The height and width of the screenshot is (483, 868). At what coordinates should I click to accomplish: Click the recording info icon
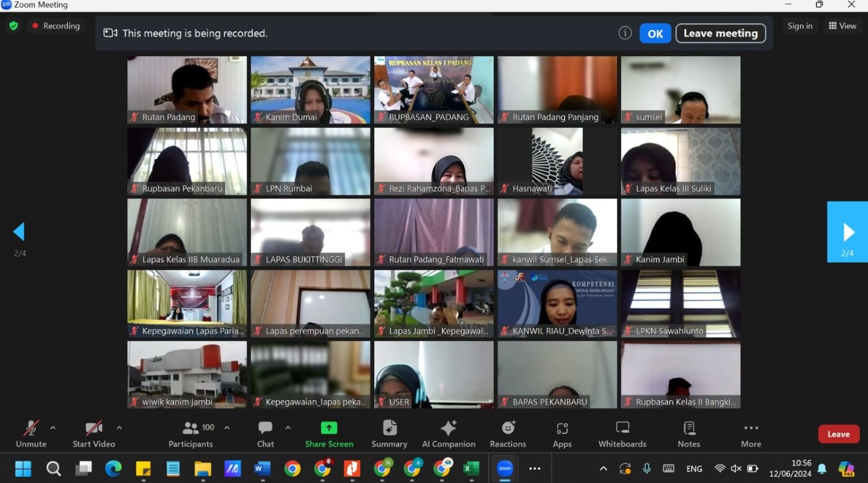click(x=625, y=33)
